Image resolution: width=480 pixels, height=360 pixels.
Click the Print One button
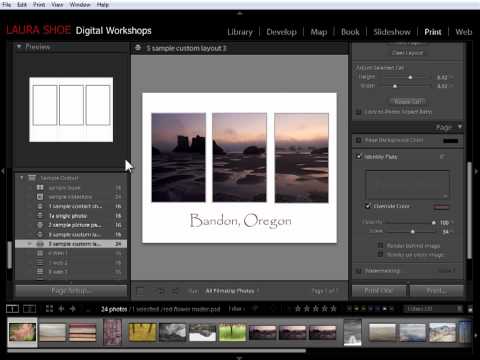click(379, 291)
